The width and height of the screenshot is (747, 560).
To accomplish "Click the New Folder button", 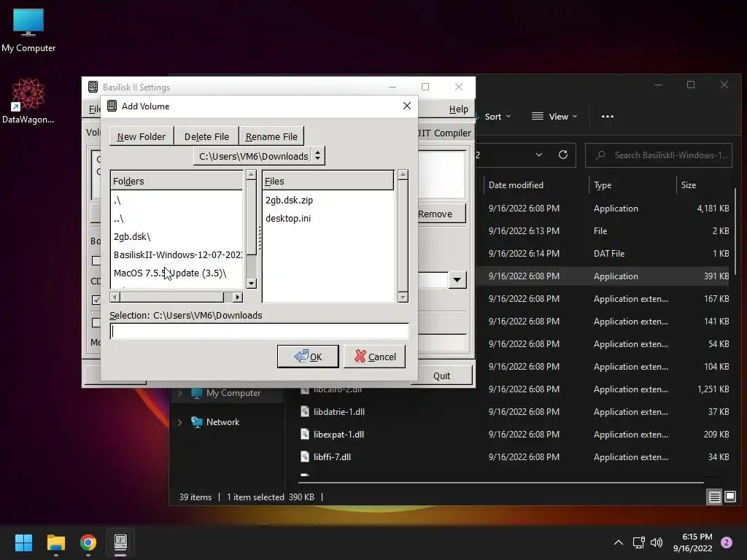I will 142,136.
